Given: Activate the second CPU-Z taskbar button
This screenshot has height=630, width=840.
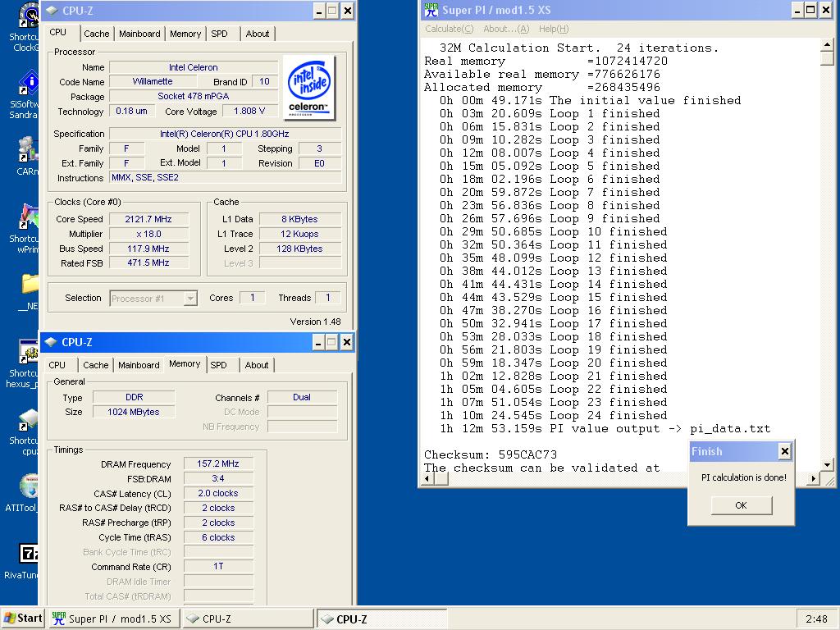Looking at the screenshot, I should [381, 619].
